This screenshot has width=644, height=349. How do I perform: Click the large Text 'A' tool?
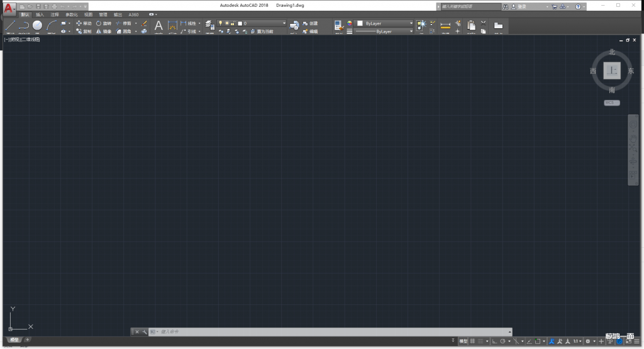158,26
